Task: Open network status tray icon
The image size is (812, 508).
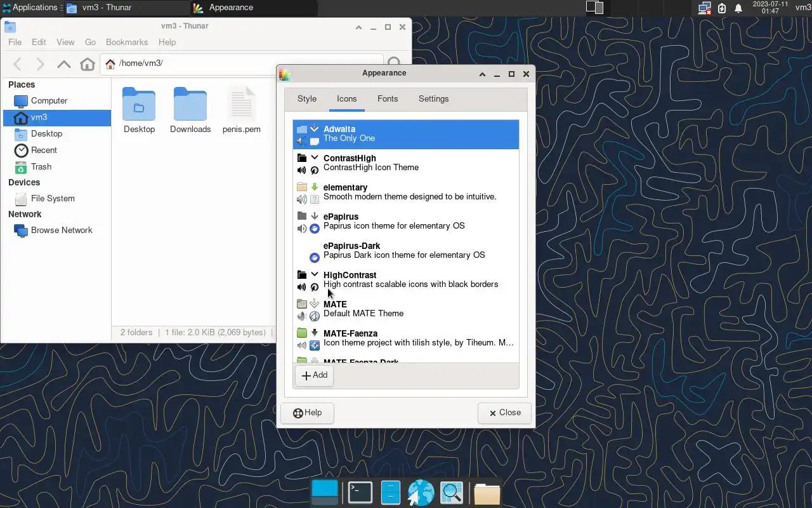Action: click(704, 8)
